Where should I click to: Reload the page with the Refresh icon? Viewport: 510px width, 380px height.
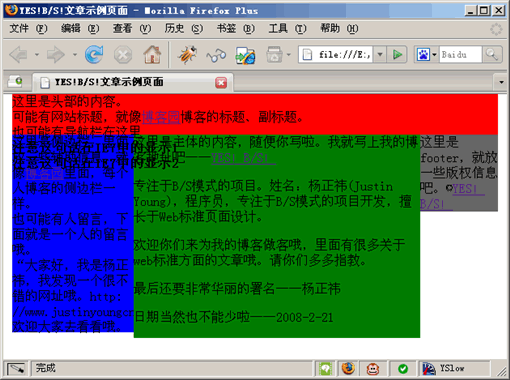point(94,55)
